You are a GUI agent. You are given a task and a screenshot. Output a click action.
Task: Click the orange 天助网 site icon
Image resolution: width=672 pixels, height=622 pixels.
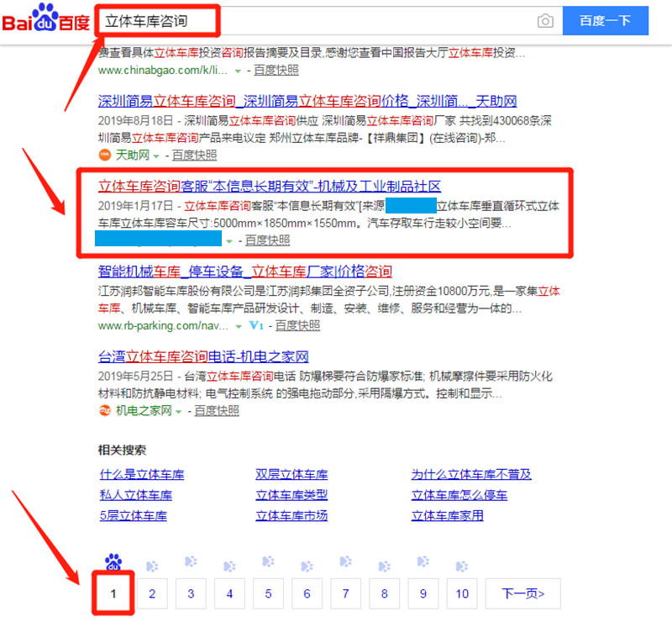coord(104,155)
